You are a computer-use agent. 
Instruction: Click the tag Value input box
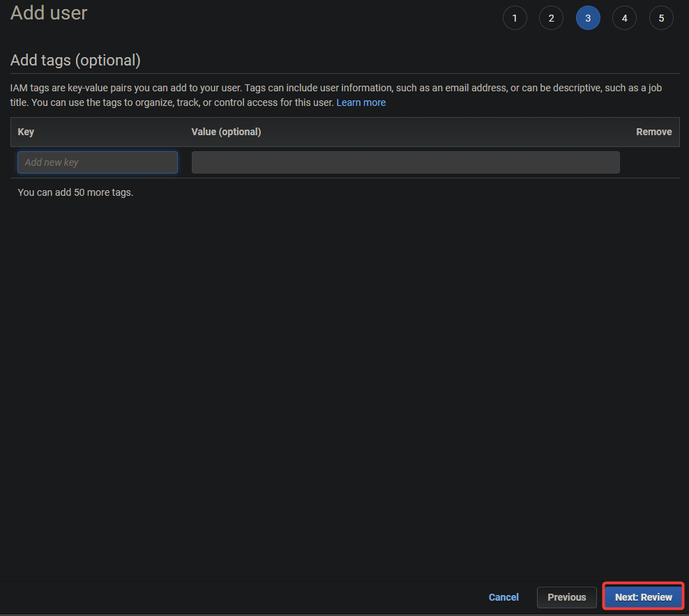click(x=406, y=162)
